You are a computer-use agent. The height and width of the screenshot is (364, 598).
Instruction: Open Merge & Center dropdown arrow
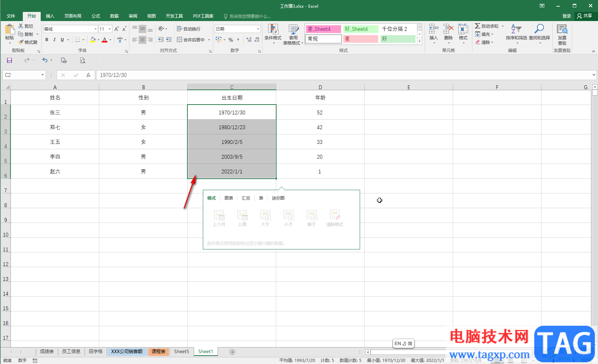tap(209, 40)
